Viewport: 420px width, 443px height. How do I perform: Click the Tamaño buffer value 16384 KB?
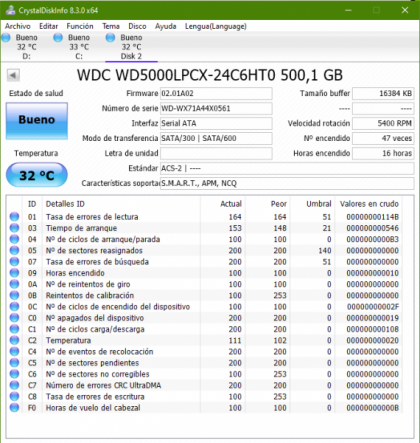(x=383, y=93)
